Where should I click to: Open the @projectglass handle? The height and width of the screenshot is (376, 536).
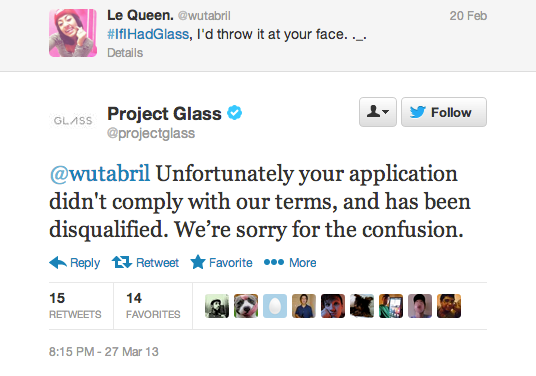tap(151, 133)
